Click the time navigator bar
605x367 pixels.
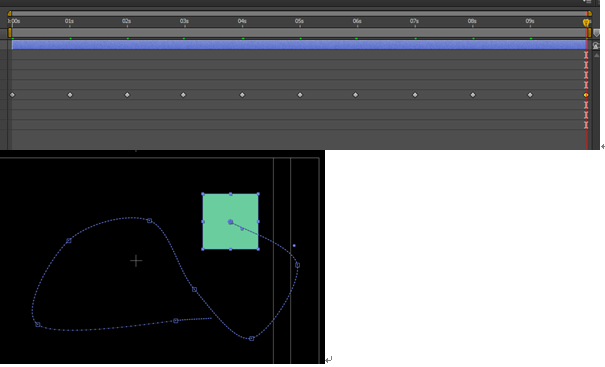[299, 14]
